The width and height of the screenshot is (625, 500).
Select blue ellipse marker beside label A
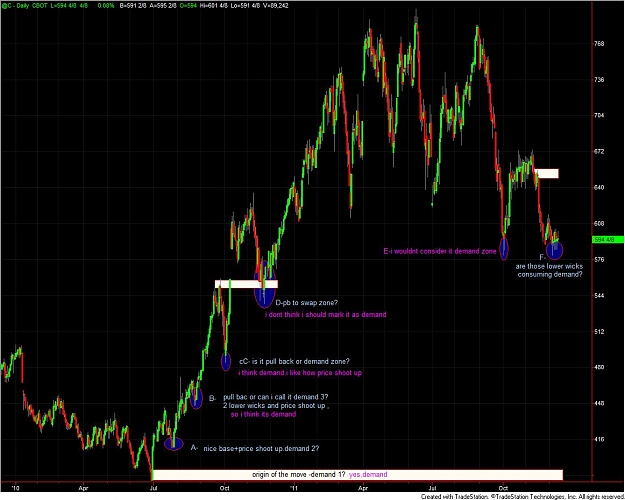174,443
